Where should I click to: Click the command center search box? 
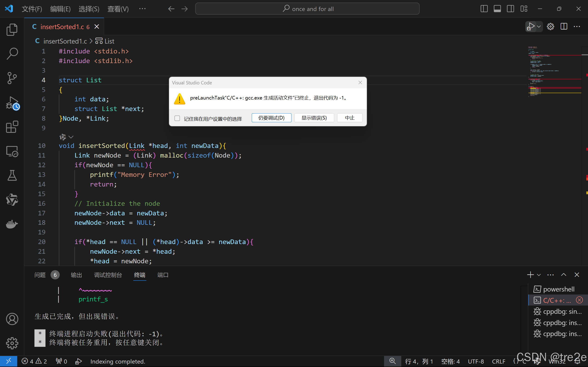click(x=307, y=9)
